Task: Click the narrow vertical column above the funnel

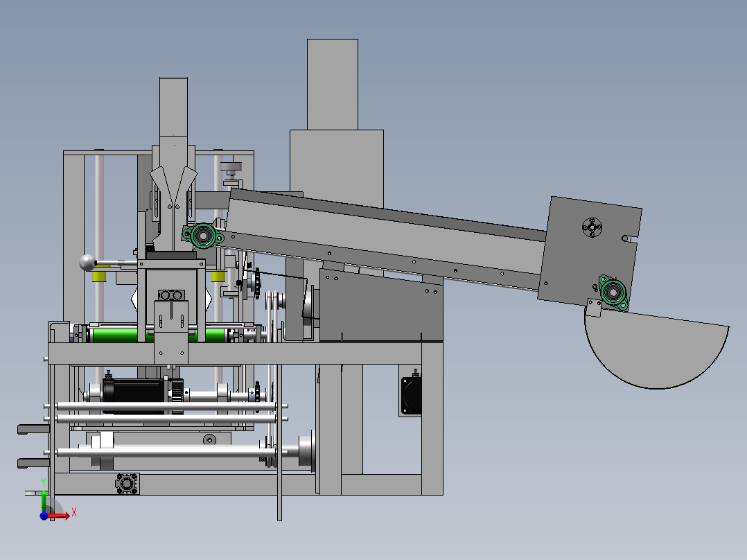Action: [x=173, y=107]
